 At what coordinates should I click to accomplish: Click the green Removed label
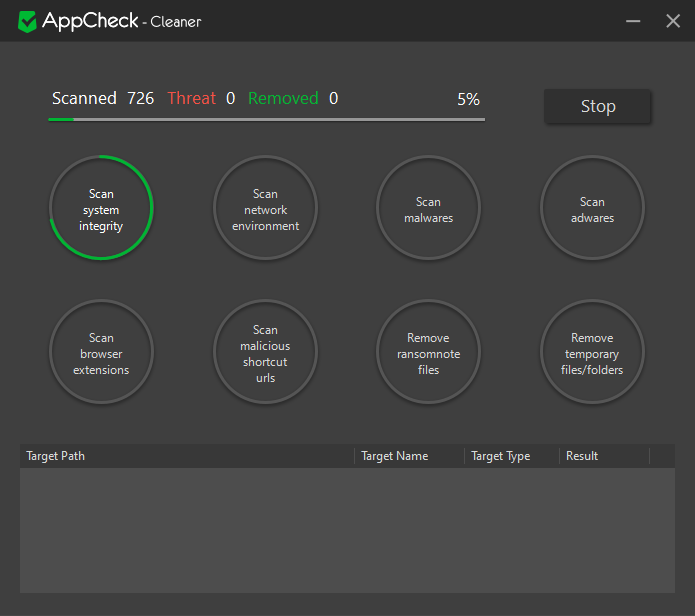coord(283,98)
